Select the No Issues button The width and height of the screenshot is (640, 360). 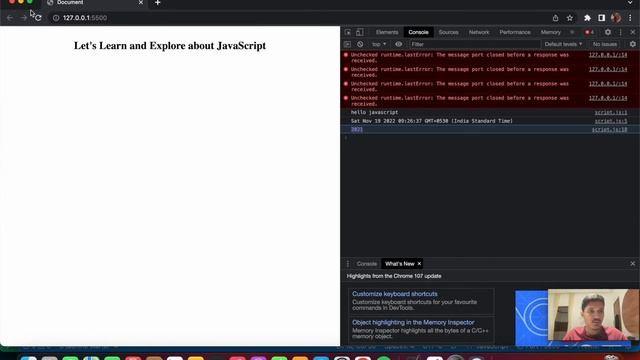(x=605, y=44)
